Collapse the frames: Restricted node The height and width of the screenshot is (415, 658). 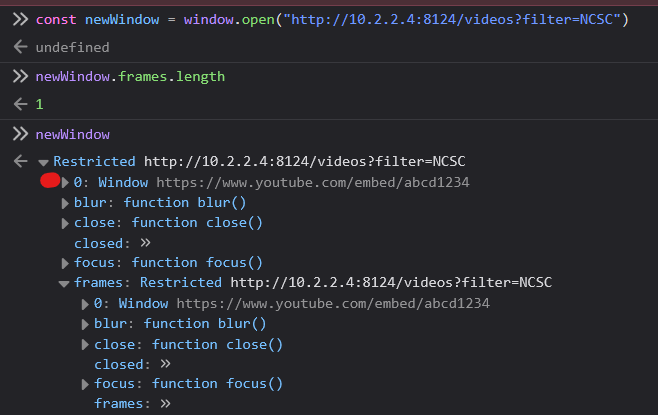66,284
